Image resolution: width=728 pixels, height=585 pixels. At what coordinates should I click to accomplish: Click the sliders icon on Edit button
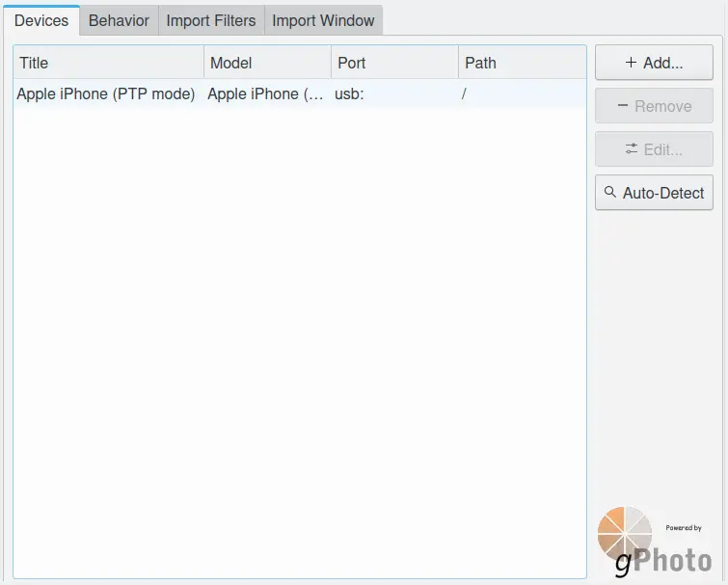(x=632, y=149)
